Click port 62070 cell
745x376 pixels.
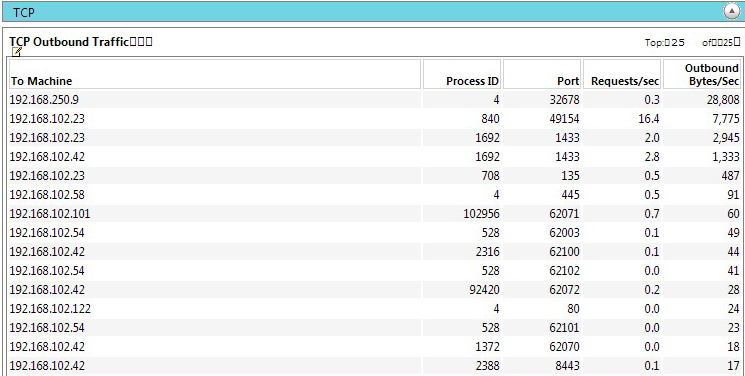click(564, 347)
